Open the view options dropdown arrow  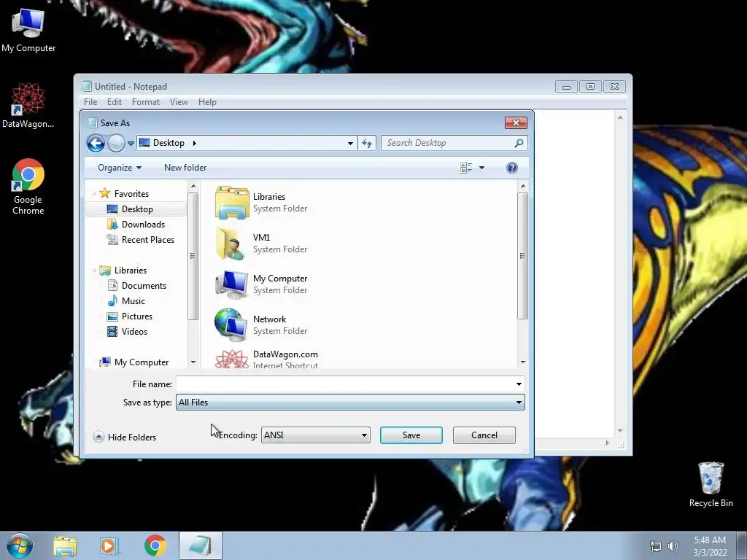(481, 168)
